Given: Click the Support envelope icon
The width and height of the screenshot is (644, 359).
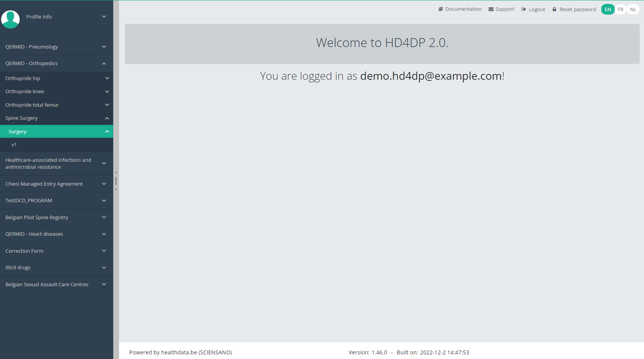Looking at the screenshot, I should 491,9.
